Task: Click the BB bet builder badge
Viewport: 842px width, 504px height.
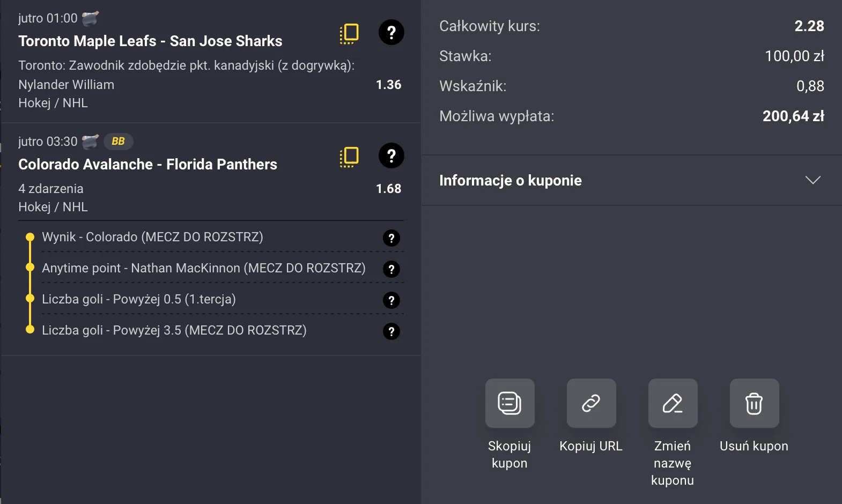Action: [118, 141]
